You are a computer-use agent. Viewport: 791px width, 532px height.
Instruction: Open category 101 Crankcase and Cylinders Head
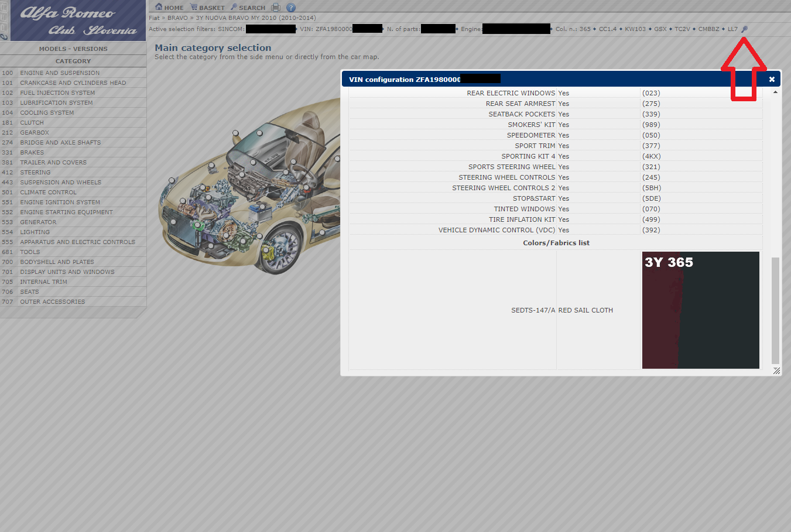(73, 83)
